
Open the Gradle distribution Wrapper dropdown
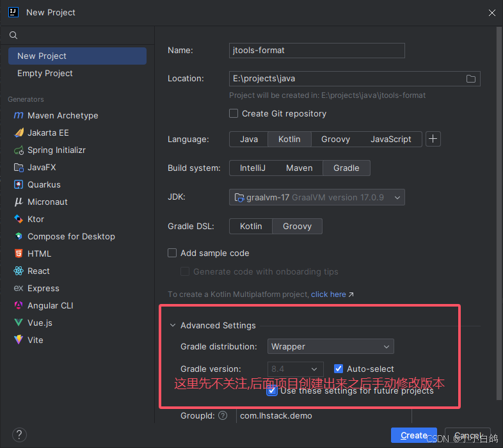click(330, 346)
